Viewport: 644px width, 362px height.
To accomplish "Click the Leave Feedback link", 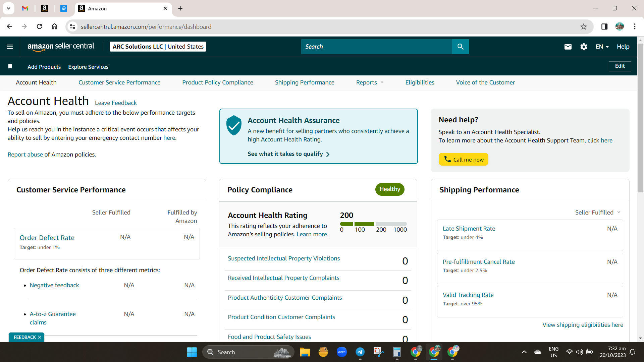I will point(116,103).
